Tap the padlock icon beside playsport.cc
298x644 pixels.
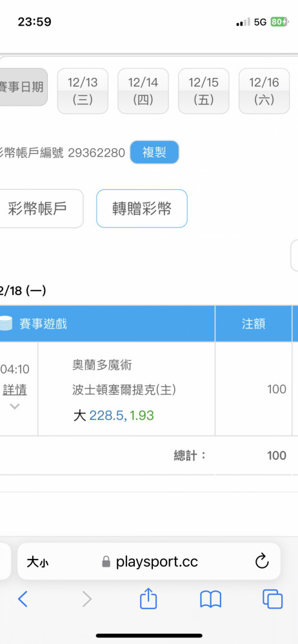[x=106, y=562]
